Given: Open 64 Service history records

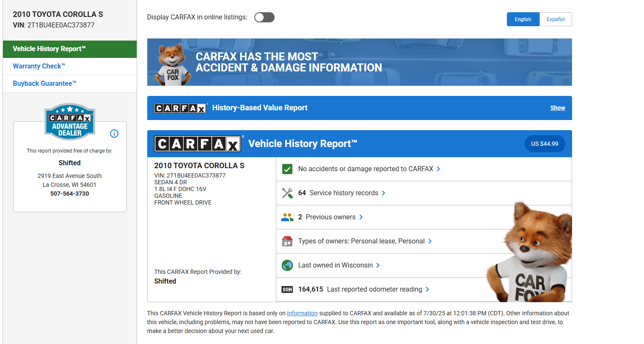Looking at the screenshot, I should (338, 193).
